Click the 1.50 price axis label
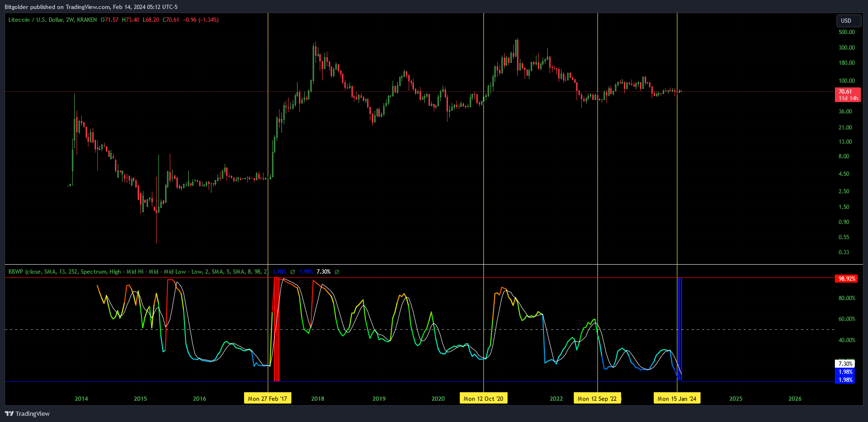 pos(844,207)
